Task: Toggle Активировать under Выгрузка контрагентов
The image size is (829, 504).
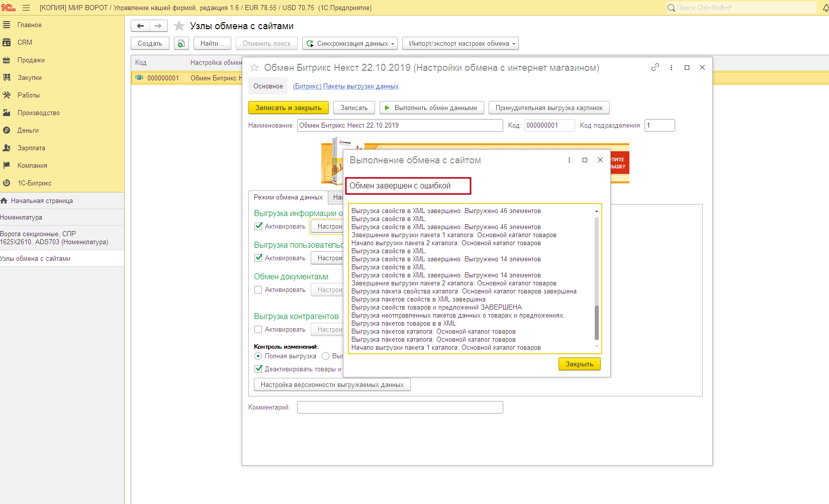Action: [258, 329]
